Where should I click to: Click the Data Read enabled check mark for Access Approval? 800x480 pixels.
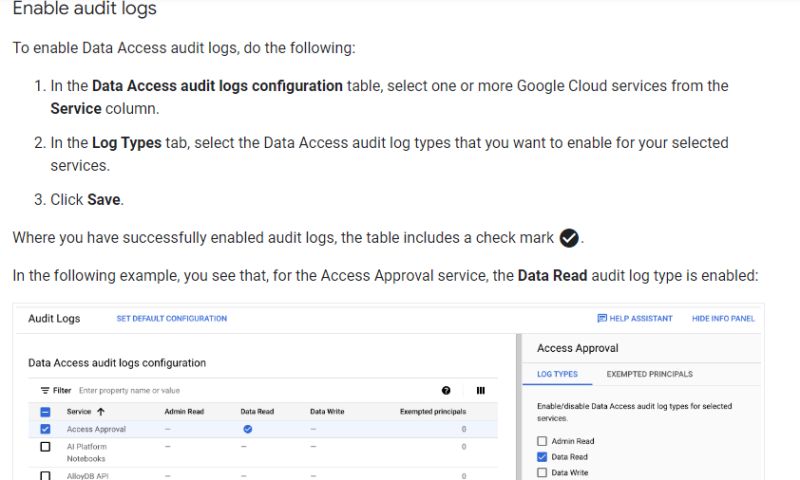[247, 429]
